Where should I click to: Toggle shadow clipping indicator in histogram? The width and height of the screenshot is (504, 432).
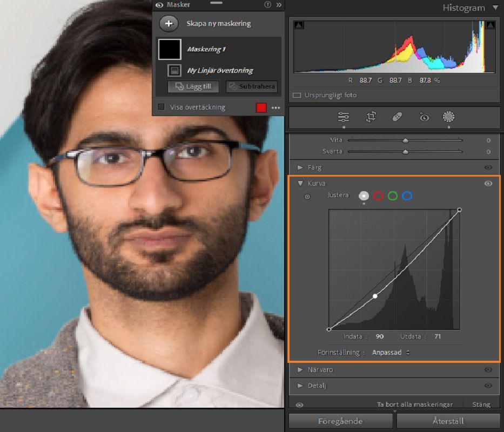(299, 25)
